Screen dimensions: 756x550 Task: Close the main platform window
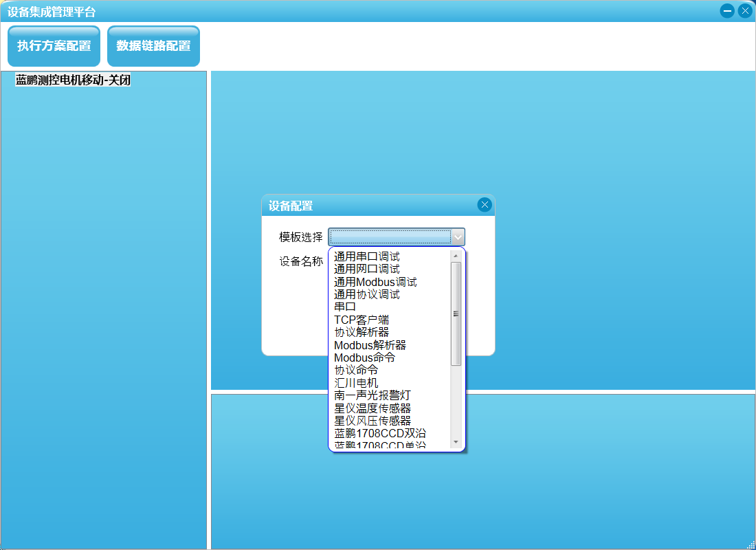(x=745, y=11)
